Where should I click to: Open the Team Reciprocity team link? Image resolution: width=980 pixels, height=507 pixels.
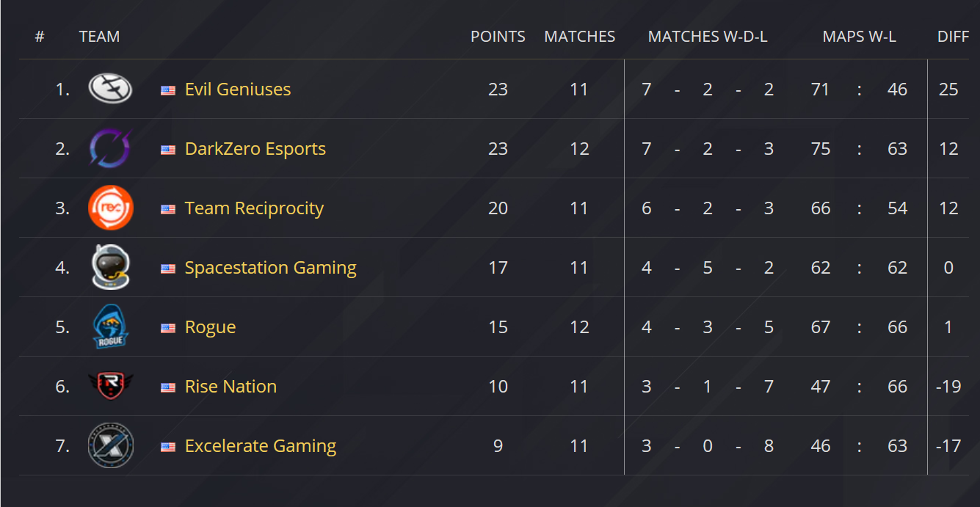coord(254,208)
